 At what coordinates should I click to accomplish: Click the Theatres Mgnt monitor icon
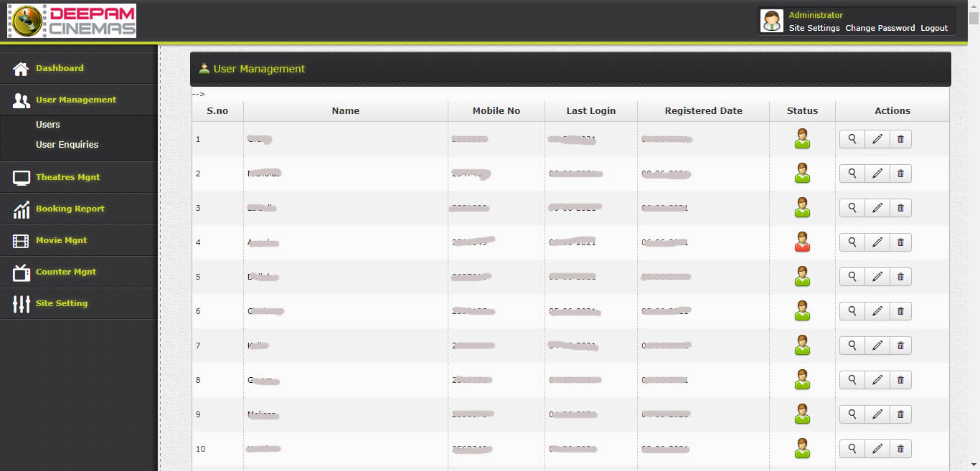click(22, 178)
